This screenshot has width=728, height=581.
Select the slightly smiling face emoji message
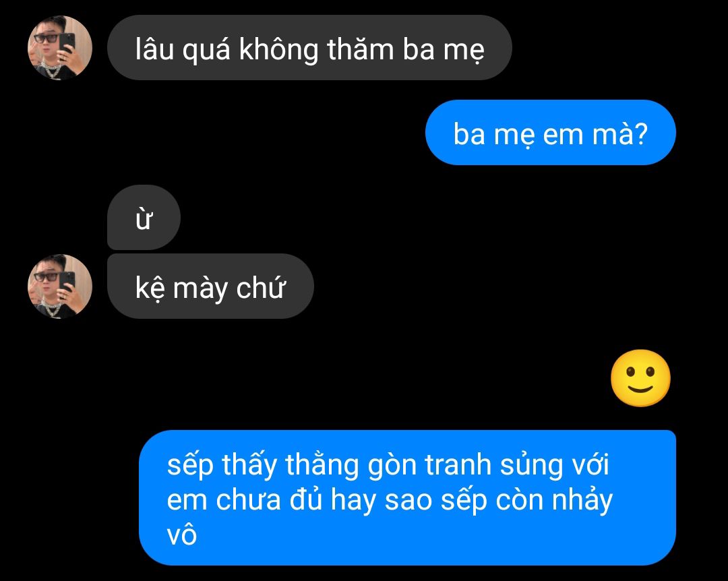(x=640, y=378)
